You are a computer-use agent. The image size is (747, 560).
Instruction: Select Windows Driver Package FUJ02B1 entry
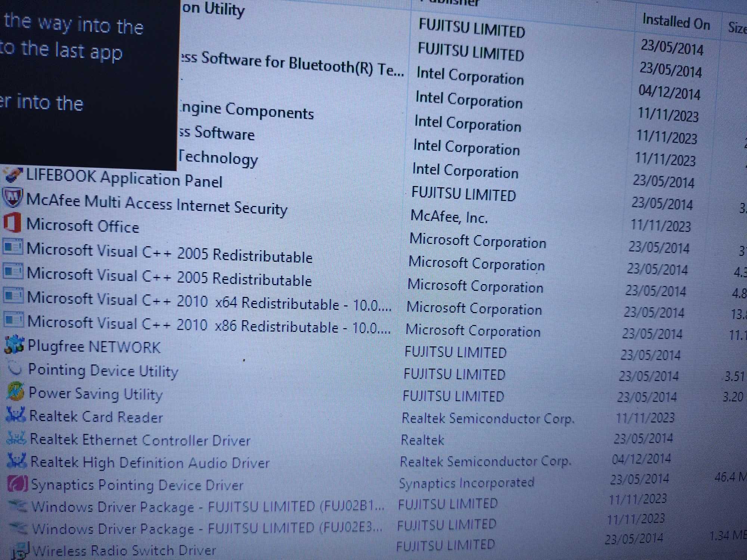coord(208,507)
